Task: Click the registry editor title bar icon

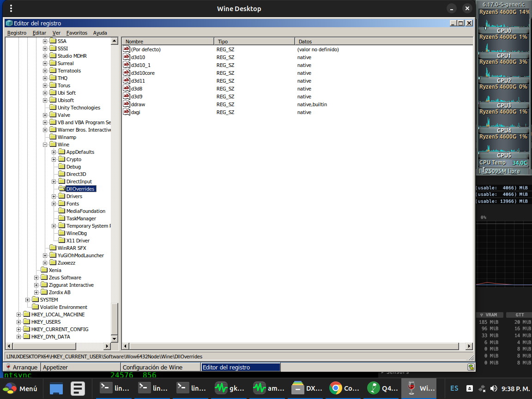Action: (x=9, y=23)
